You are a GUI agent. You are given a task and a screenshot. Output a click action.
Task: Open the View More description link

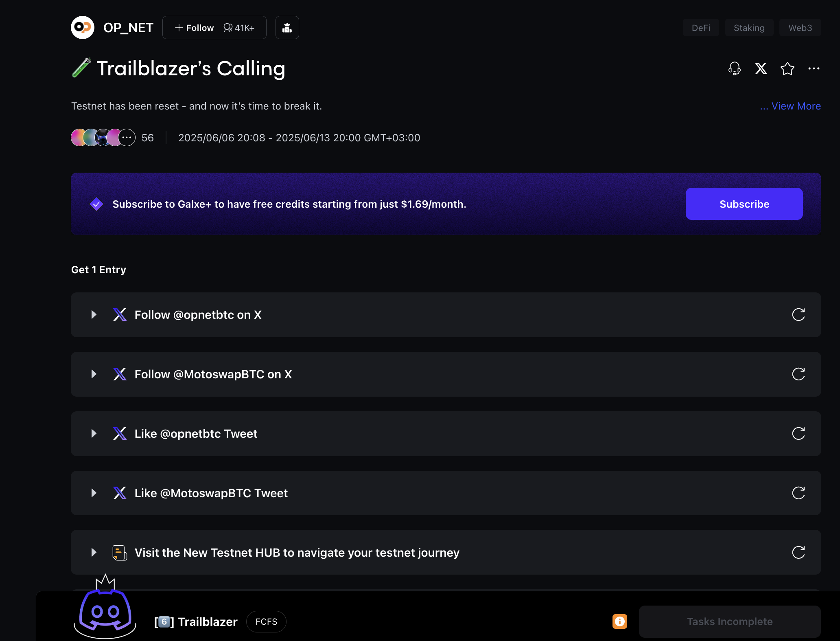click(790, 106)
